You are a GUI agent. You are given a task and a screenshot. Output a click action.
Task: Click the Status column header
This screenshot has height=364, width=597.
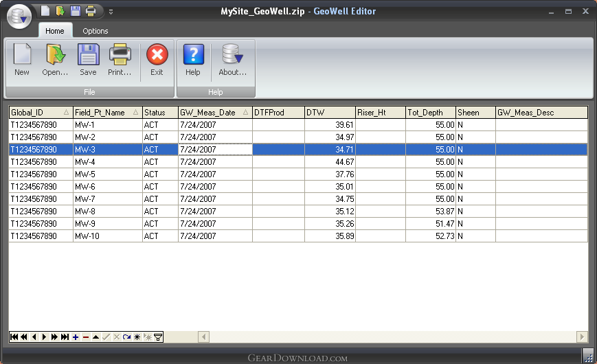[160, 113]
